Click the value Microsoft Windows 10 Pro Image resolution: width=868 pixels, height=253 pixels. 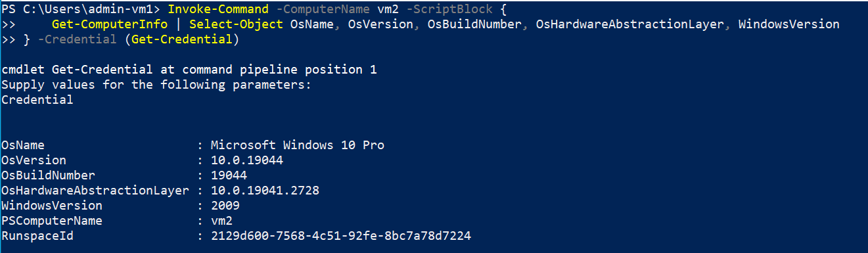coord(298,145)
